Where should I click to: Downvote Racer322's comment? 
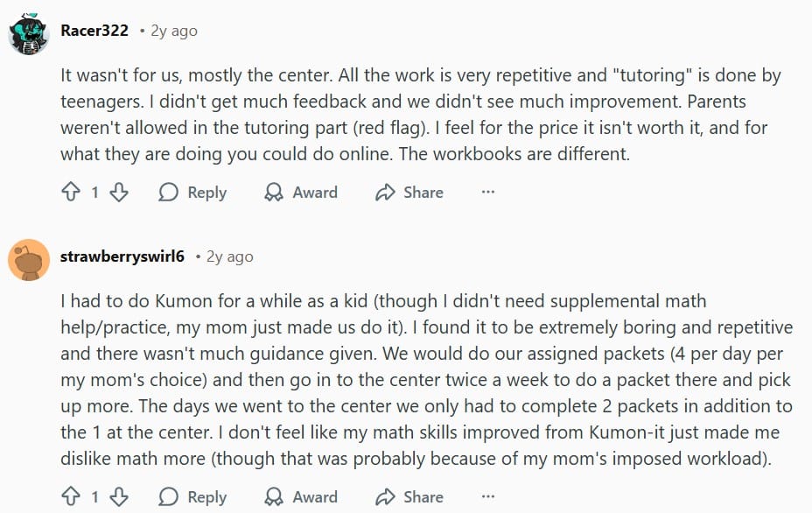[119, 193]
